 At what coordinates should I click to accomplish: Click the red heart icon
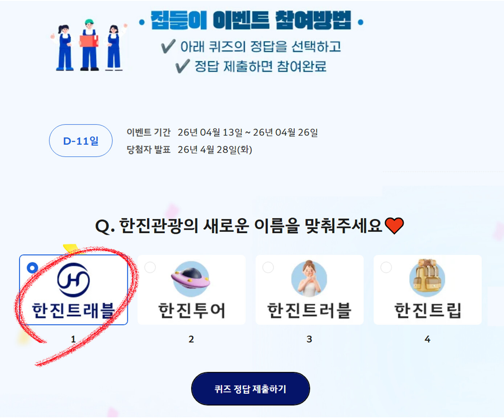394,226
